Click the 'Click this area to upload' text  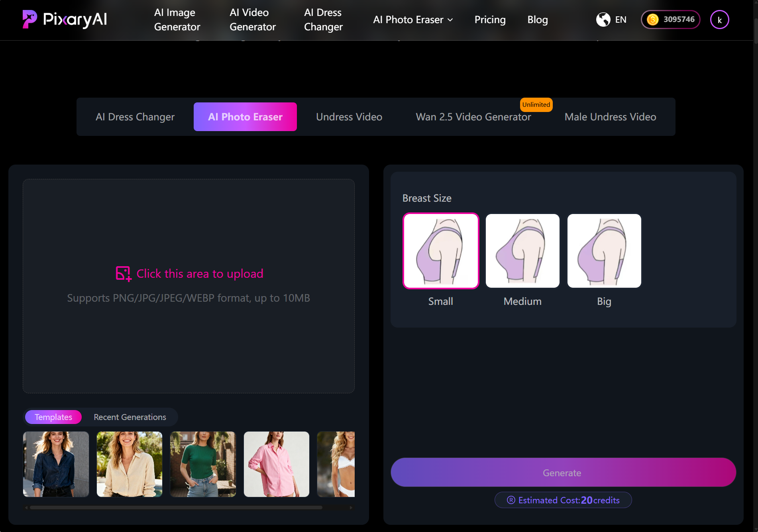coord(200,274)
